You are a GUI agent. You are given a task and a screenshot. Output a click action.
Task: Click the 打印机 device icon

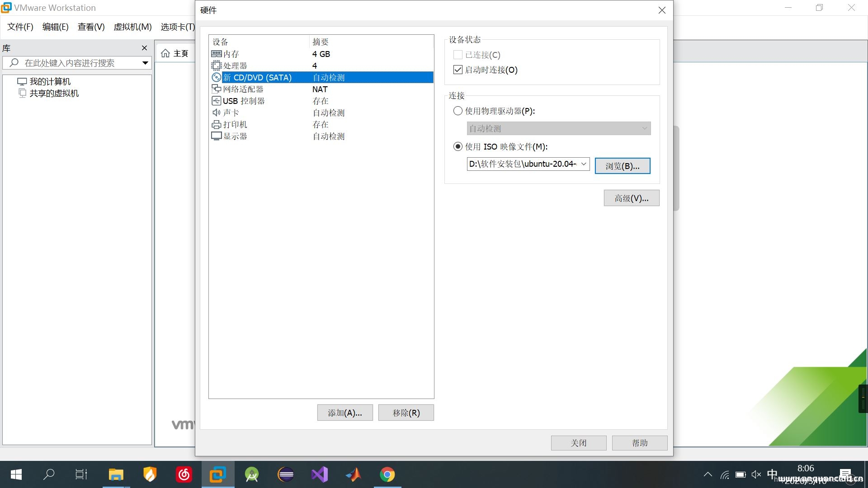(217, 124)
